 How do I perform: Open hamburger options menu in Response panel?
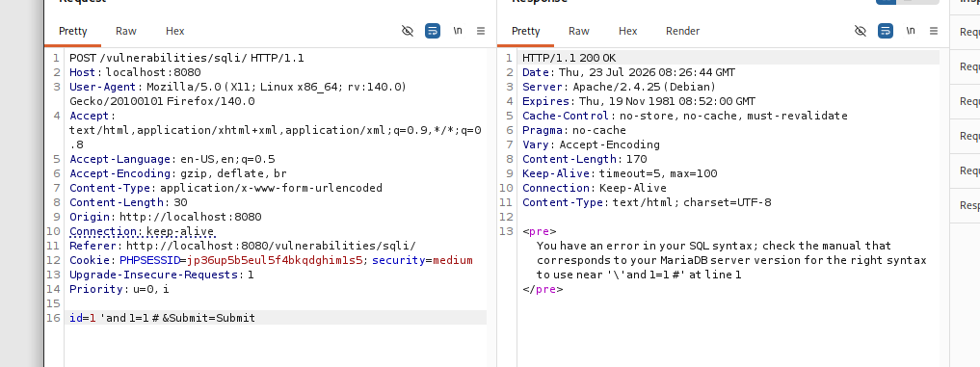[x=934, y=31]
